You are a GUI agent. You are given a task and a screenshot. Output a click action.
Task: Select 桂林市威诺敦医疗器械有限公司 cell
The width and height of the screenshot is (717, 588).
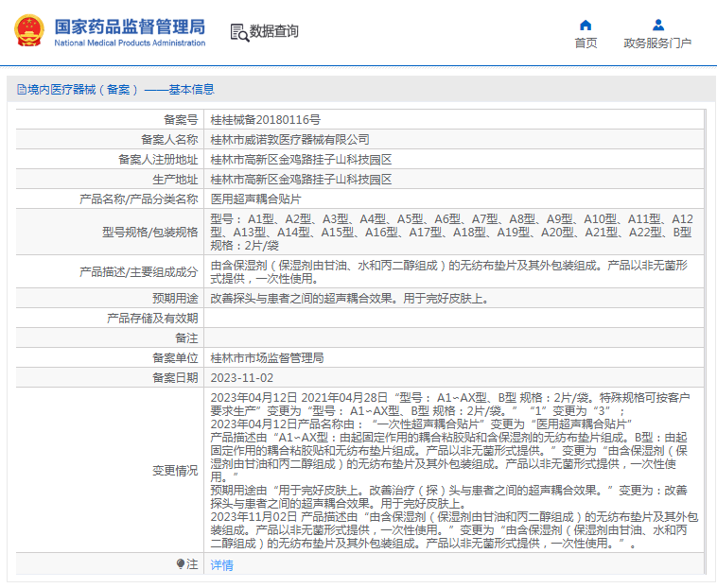point(289,139)
